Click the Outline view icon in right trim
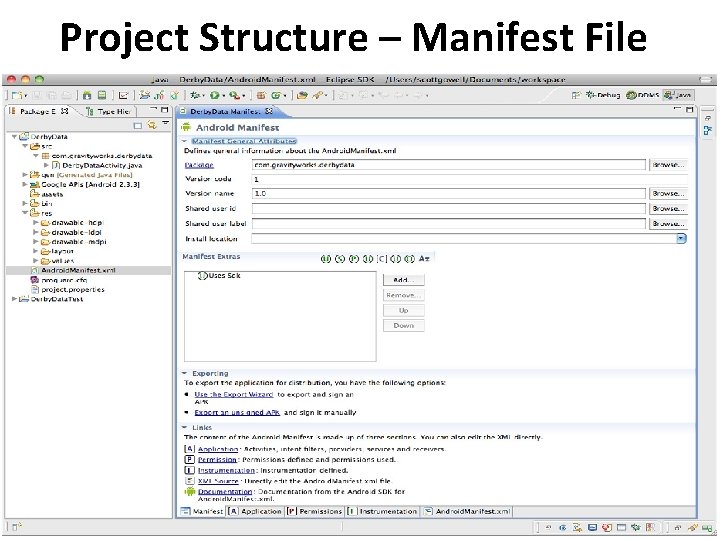 pyautogui.click(x=708, y=131)
